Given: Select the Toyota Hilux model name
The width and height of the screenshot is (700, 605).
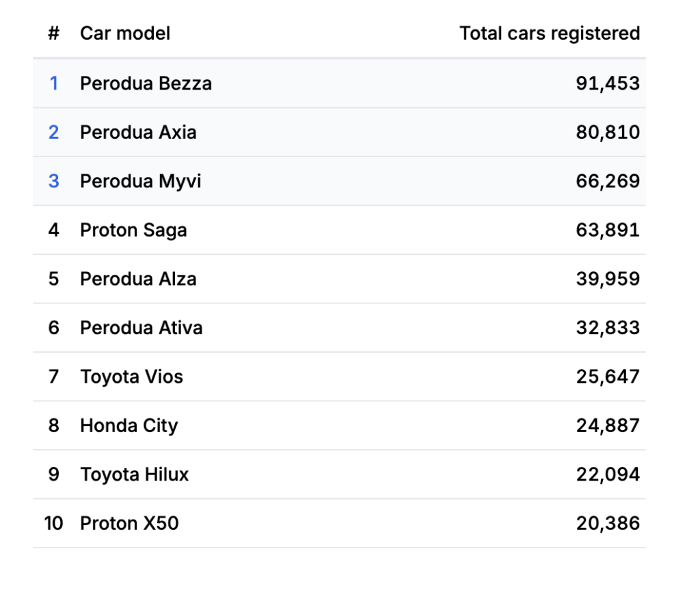Looking at the screenshot, I should [134, 474].
